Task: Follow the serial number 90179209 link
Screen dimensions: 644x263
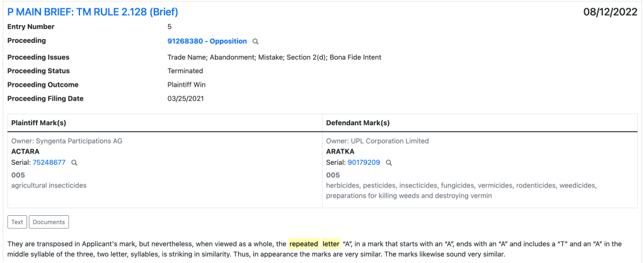Action: click(x=364, y=162)
